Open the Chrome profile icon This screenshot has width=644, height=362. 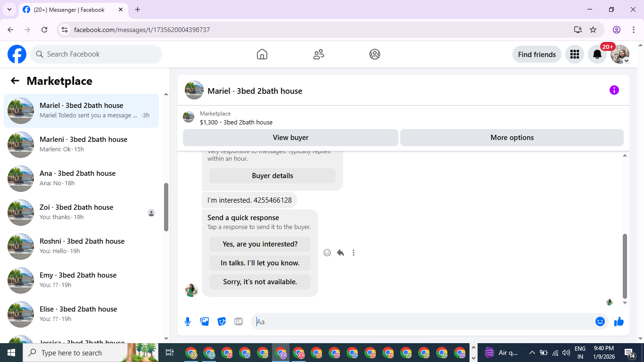(x=617, y=30)
